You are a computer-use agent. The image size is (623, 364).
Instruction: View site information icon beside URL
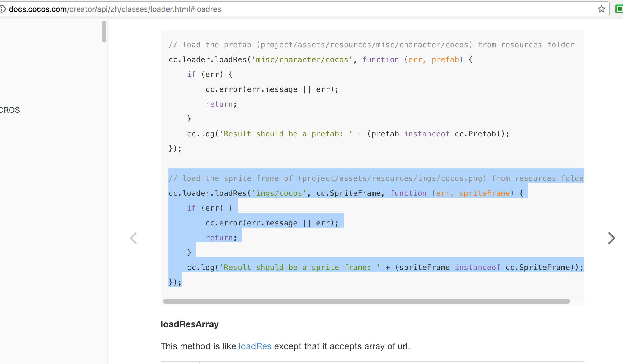point(2,9)
